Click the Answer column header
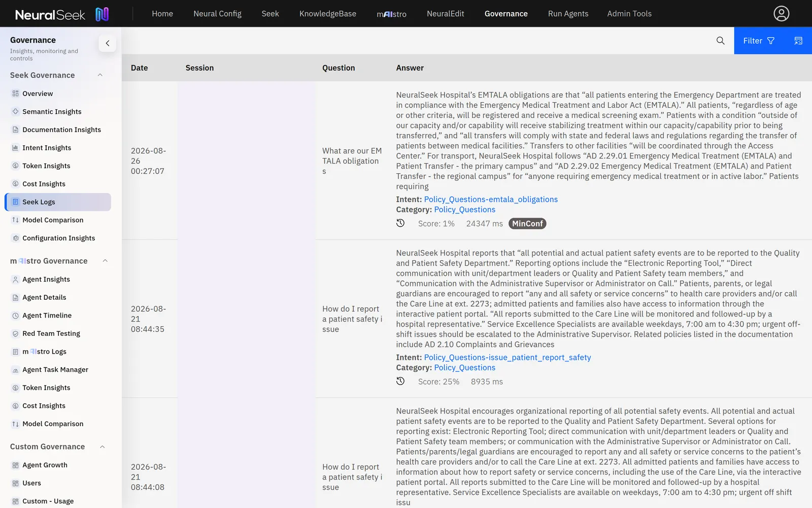812x508 pixels. [410, 68]
